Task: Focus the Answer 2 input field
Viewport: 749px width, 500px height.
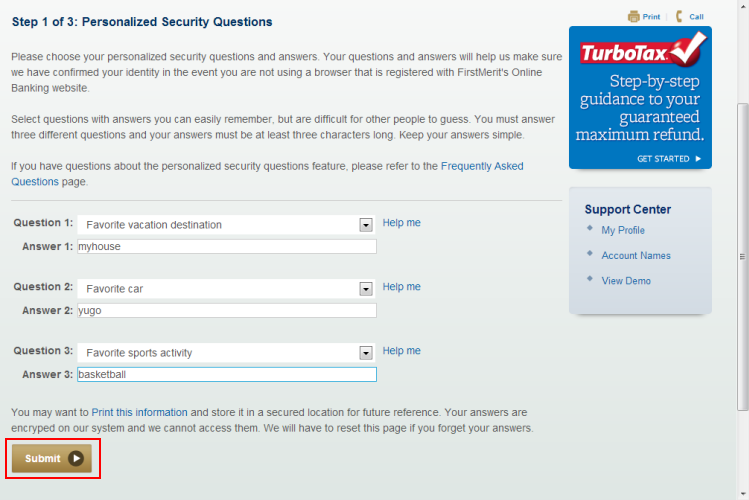Action: click(226, 311)
